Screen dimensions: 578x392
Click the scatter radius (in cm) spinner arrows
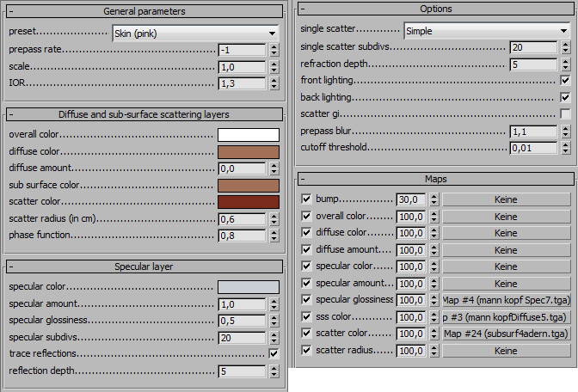pos(274,219)
